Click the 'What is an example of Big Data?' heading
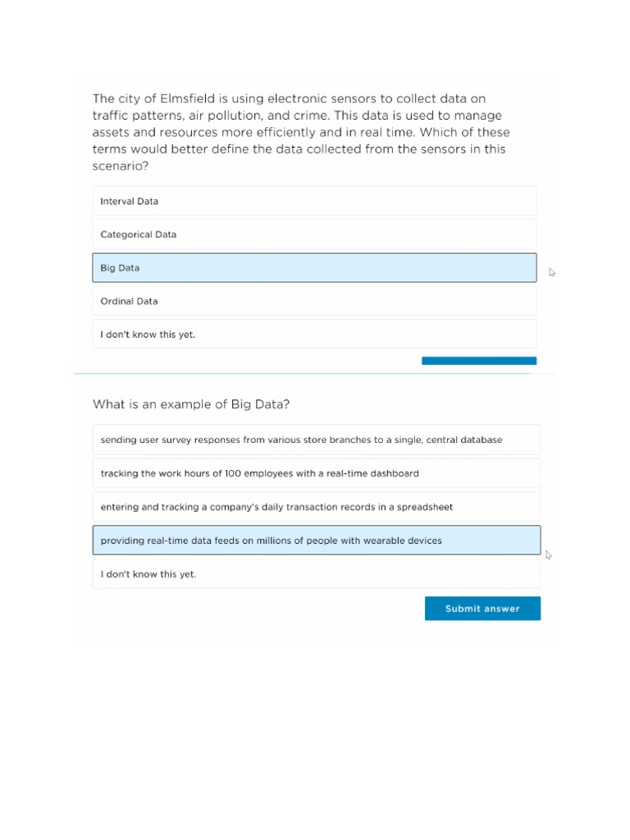The width and height of the screenshot is (630, 840). [x=191, y=404]
